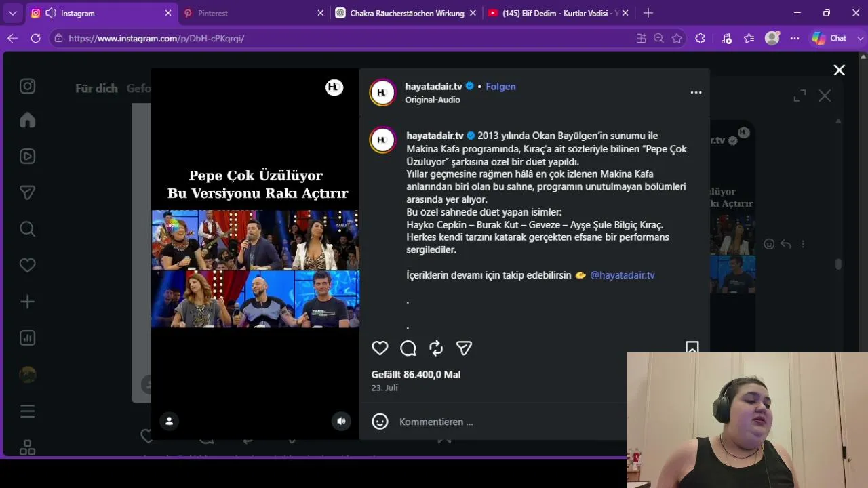Like the hayatadair.tv post
Image resolution: width=868 pixels, height=488 pixels.
[380, 348]
